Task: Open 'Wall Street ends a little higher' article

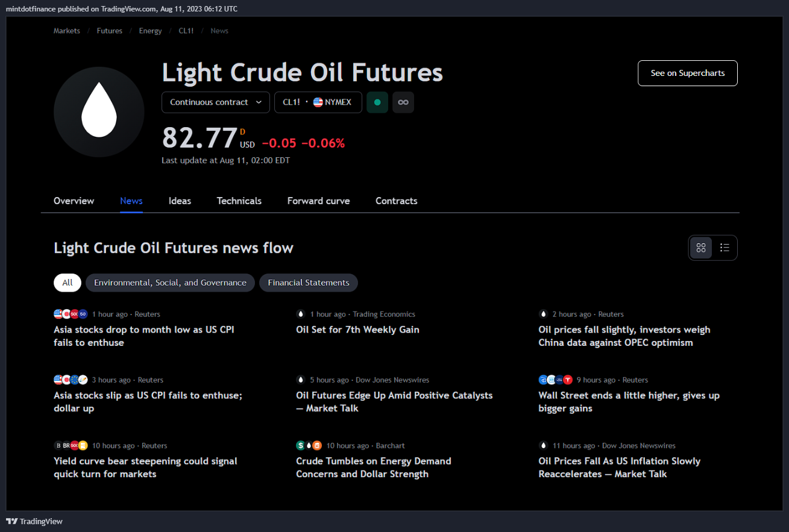Action: [629, 402]
